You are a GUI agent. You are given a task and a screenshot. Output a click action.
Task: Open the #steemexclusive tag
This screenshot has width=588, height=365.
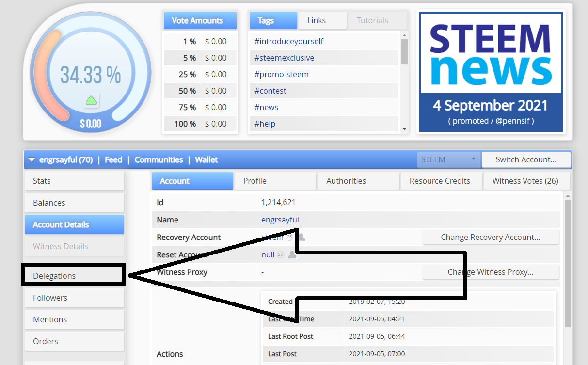[x=284, y=58]
